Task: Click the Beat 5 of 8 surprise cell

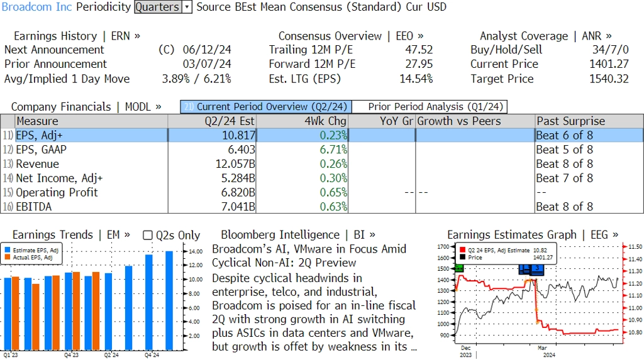Action: point(565,150)
